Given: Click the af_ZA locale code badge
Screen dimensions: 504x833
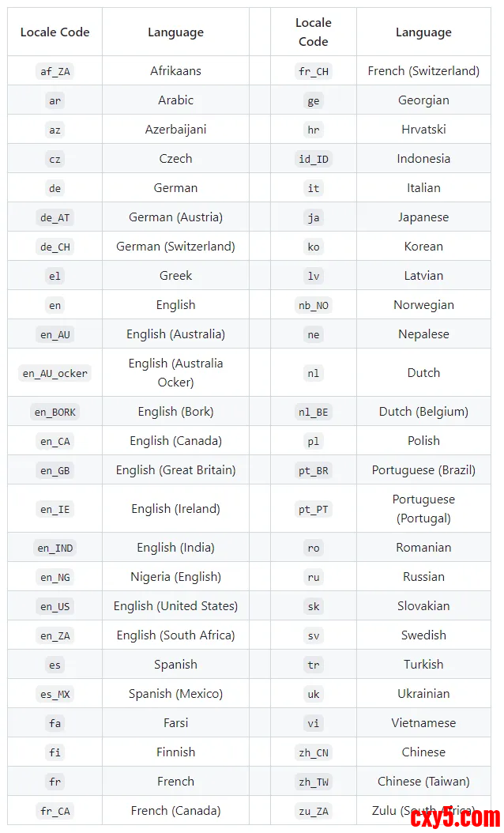Looking at the screenshot, I should tap(55, 71).
